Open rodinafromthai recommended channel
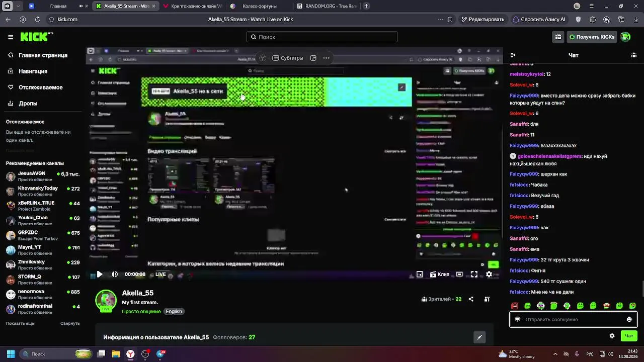644x362 pixels. pos(43,309)
